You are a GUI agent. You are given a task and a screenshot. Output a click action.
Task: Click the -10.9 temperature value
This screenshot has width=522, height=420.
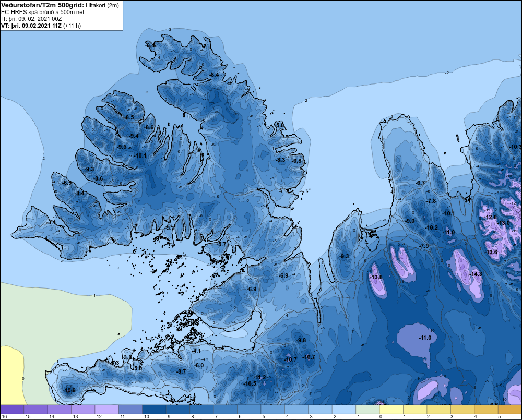[x=69, y=390]
